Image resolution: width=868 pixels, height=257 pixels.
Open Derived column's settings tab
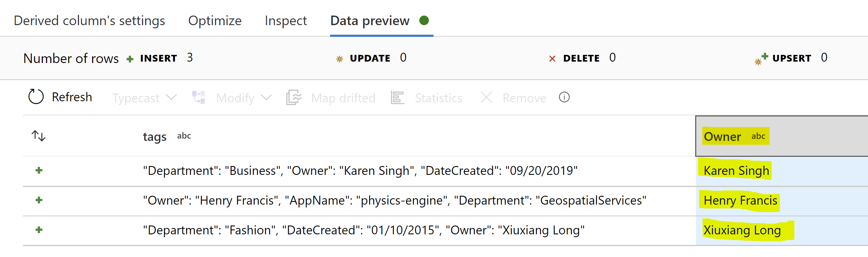(89, 21)
